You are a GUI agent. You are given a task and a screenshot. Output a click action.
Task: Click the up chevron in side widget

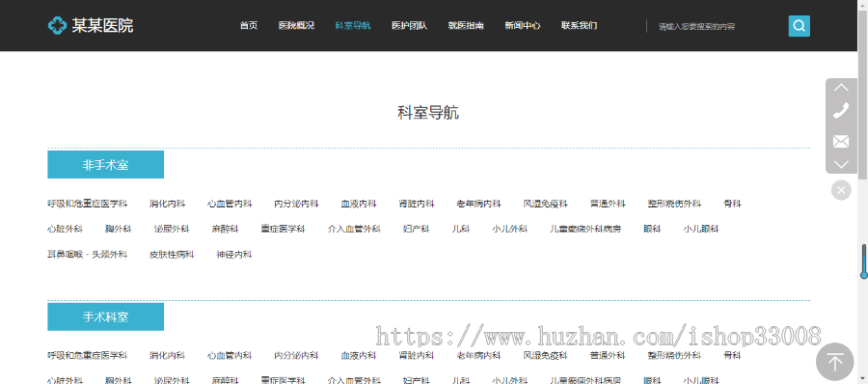click(841, 88)
